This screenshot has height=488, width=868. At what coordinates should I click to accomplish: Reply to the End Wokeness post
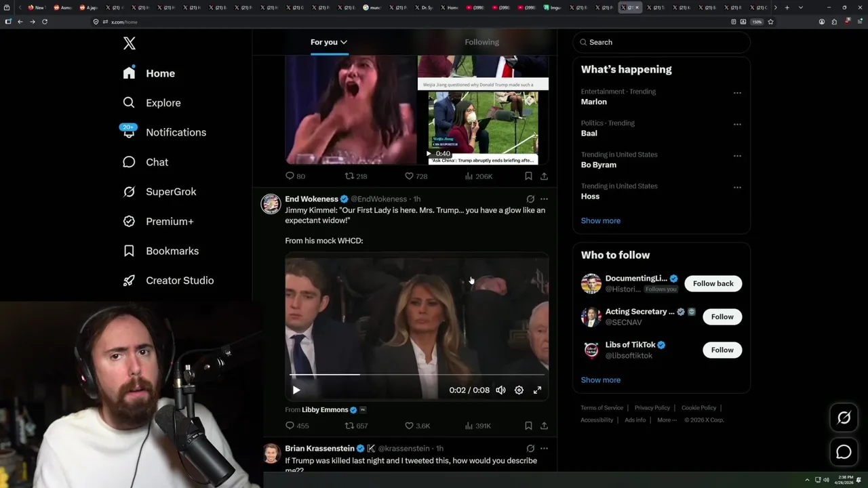click(x=296, y=426)
